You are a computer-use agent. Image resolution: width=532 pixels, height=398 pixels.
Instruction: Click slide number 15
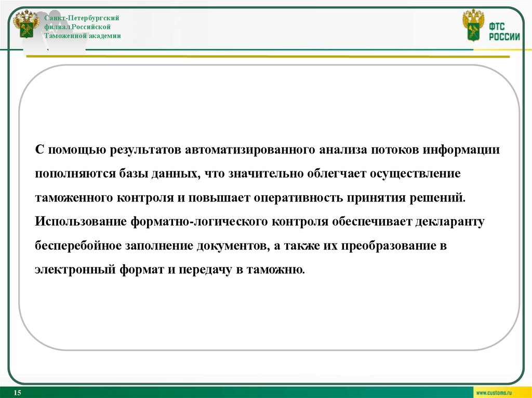17,393
